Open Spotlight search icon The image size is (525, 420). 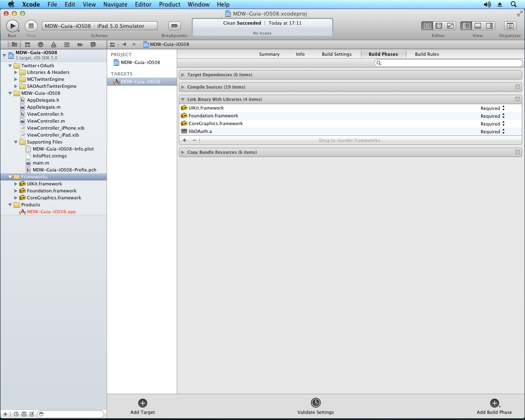click(514, 5)
